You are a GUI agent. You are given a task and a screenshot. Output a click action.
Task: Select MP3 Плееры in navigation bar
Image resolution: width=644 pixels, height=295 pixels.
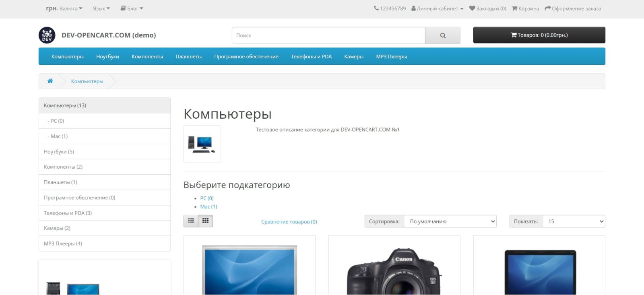click(392, 57)
